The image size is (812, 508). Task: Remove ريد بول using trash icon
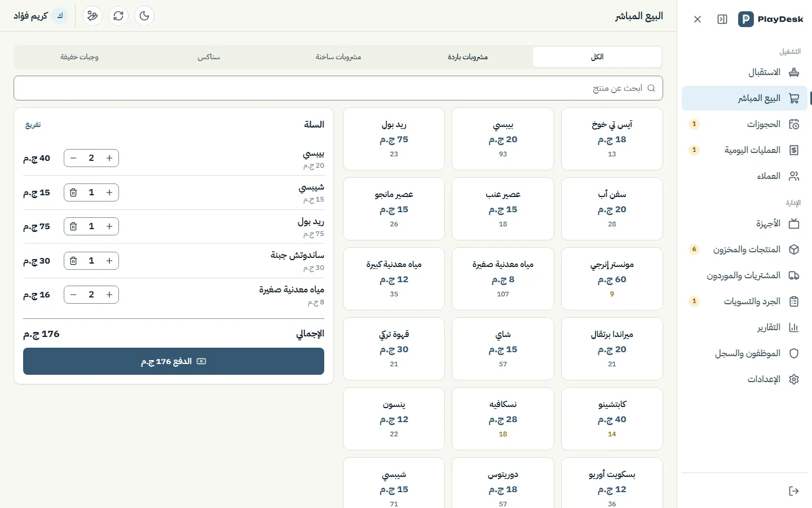[73, 226]
